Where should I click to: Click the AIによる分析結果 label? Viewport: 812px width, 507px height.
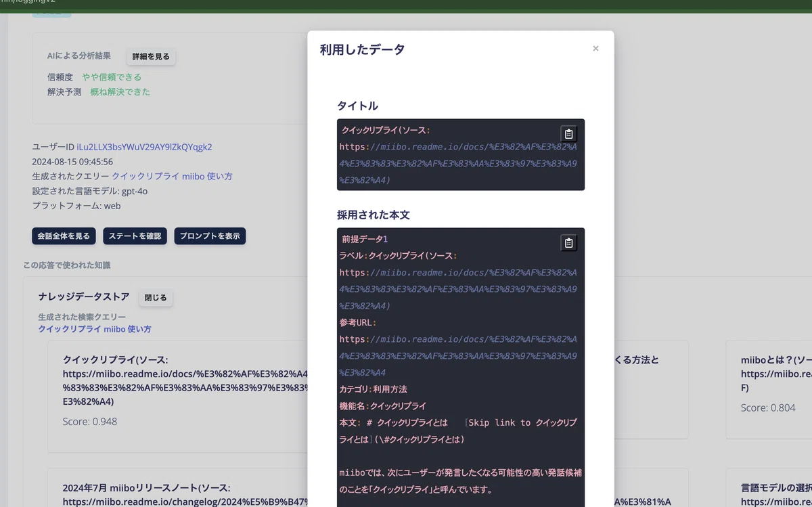pyautogui.click(x=79, y=56)
